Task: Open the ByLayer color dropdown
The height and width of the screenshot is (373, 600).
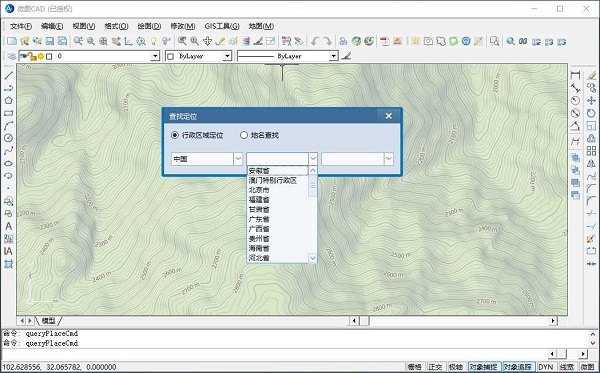Action: pos(227,56)
